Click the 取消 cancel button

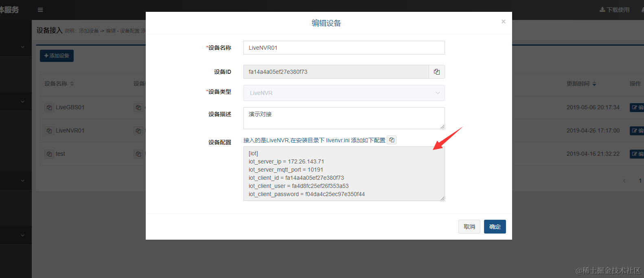pos(469,227)
